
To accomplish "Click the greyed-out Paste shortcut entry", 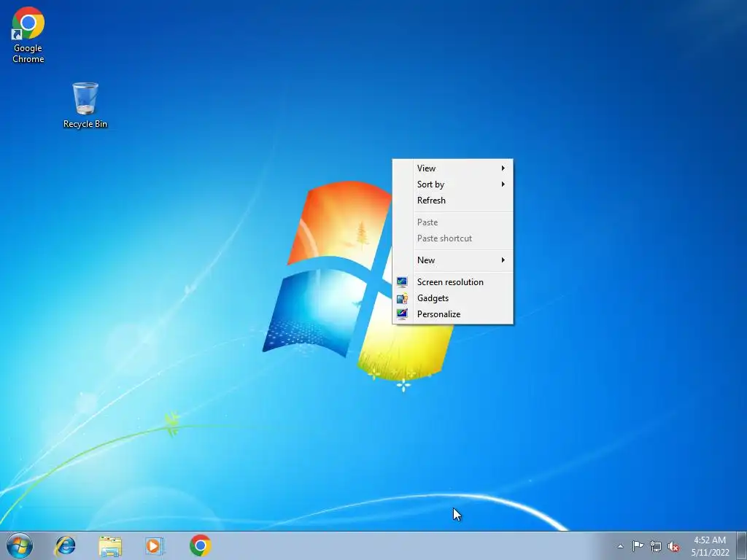I will [452, 238].
